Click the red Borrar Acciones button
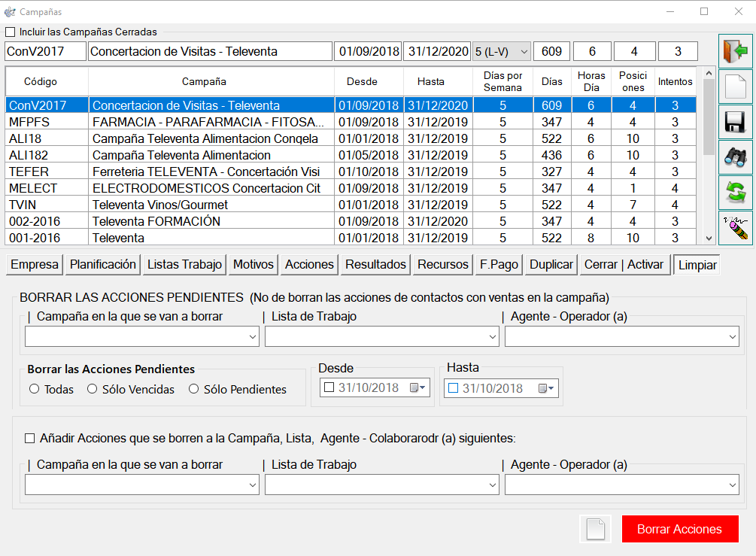 tap(680, 529)
